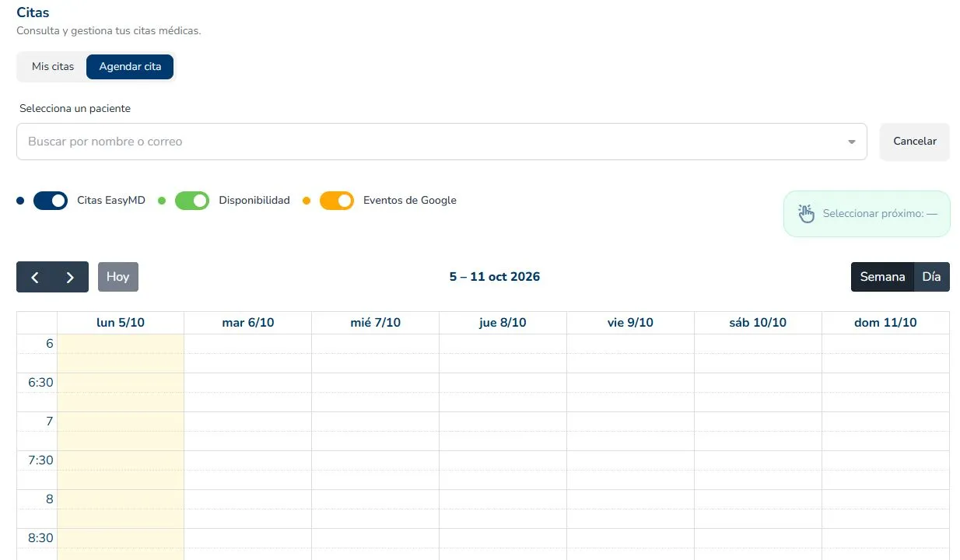Go to next week with right chevron

[70, 277]
